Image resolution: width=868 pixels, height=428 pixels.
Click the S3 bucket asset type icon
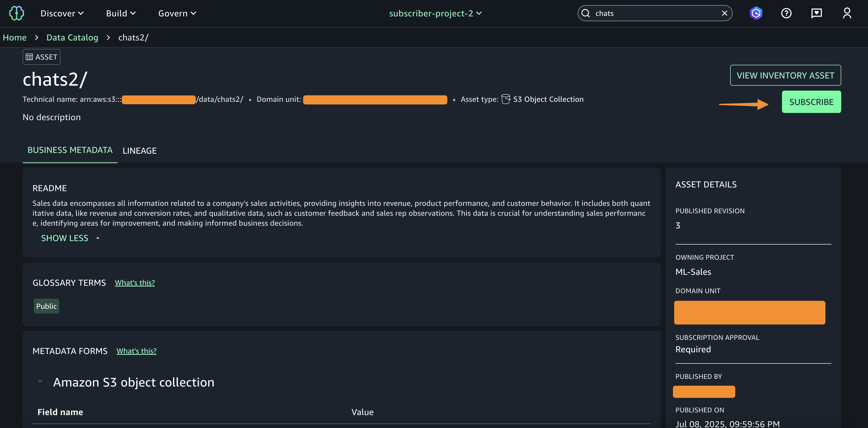click(506, 99)
